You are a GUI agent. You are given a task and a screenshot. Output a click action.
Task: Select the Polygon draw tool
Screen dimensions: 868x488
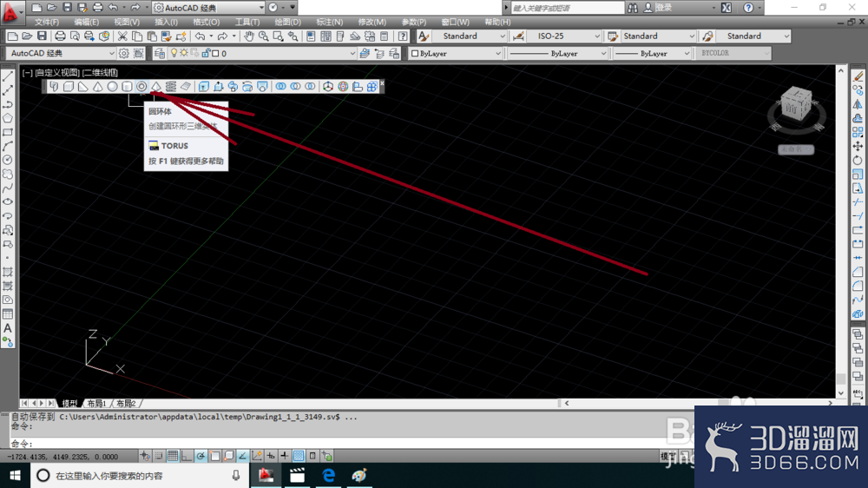(x=8, y=118)
